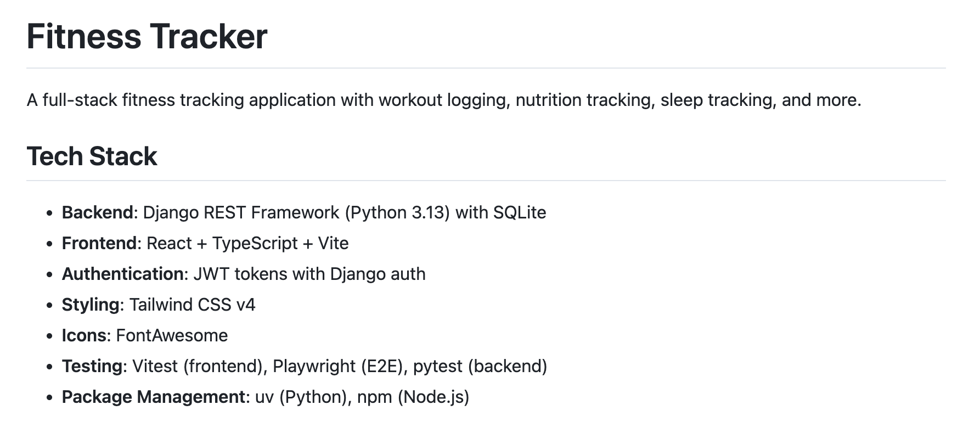
Task: Click the text Django REST Framework
Action: tap(241, 212)
